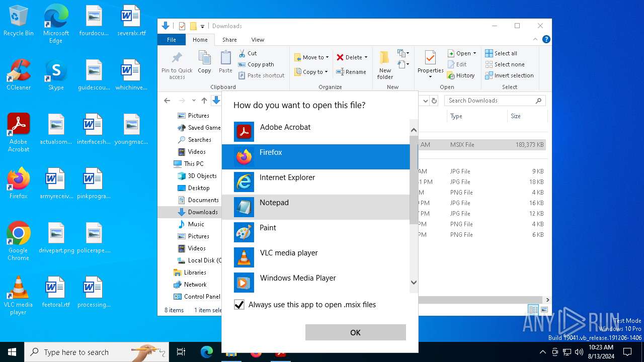Click Invert selection in the ribbon
The height and width of the screenshot is (362, 644).
509,75
